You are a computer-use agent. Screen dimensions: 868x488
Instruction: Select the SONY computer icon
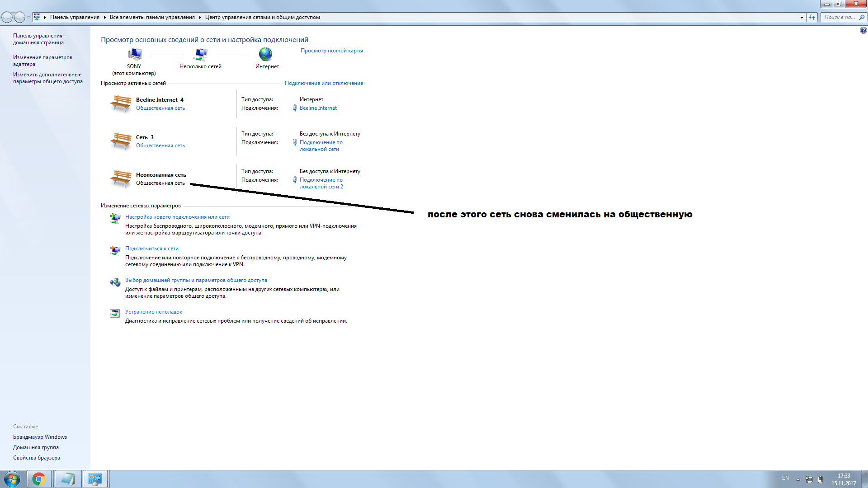pos(134,54)
